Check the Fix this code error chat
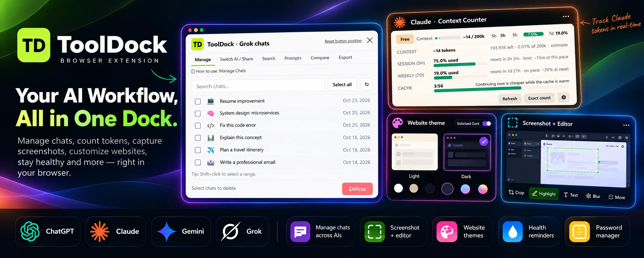This screenshot has width=644, height=258. 198,126
